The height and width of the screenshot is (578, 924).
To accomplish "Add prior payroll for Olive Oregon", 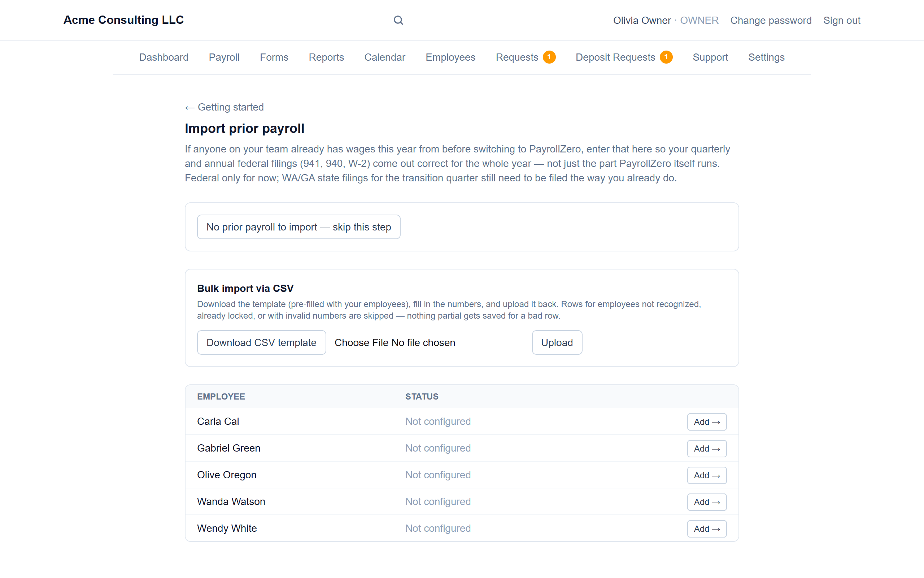I will pyautogui.click(x=707, y=475).
